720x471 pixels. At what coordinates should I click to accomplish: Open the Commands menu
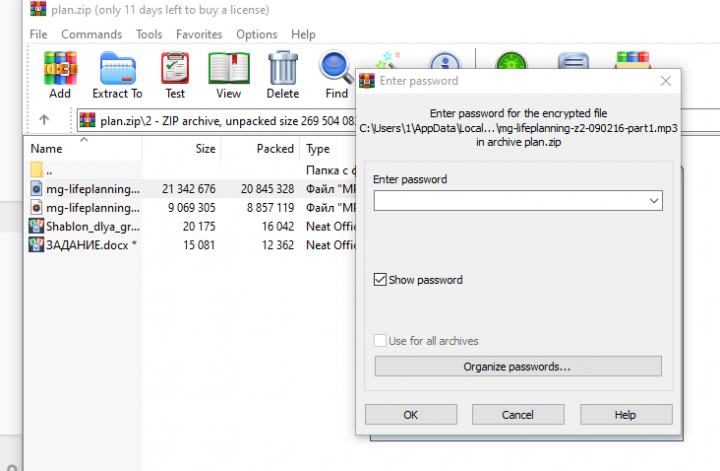click(x=91, y=34)
